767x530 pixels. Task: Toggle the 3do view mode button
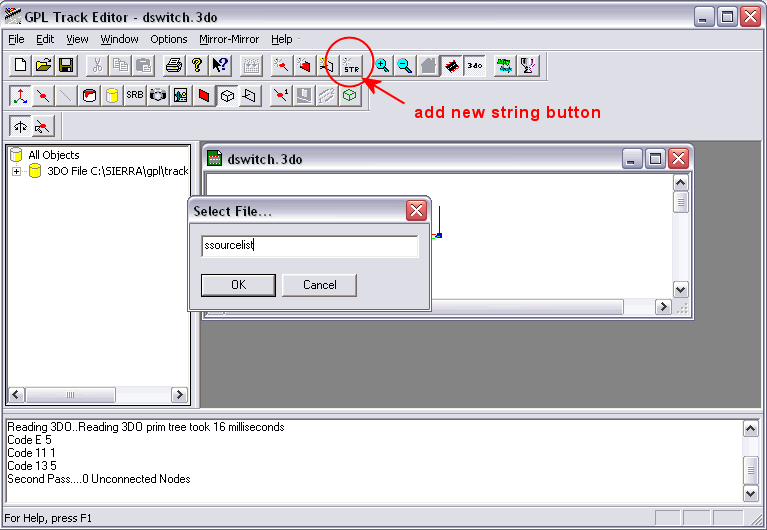click(474, 66)
